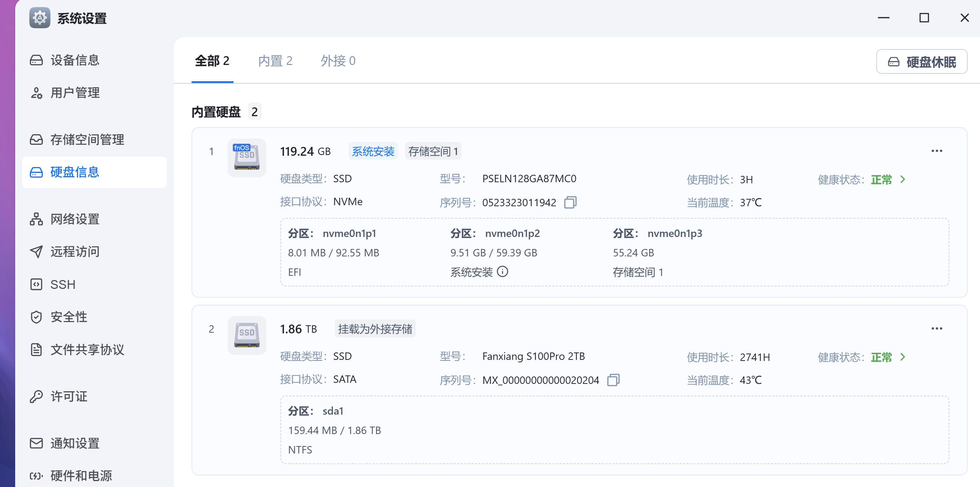Screen dimensions: 980x487
Task: Open 硬件和电源 settings
Action: click(82, 476)
